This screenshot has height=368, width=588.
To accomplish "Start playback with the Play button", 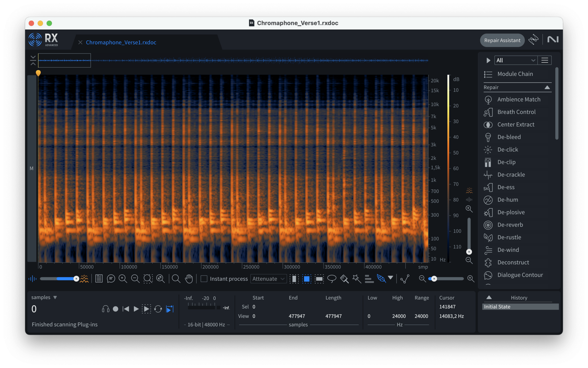I will click(136, 309).
